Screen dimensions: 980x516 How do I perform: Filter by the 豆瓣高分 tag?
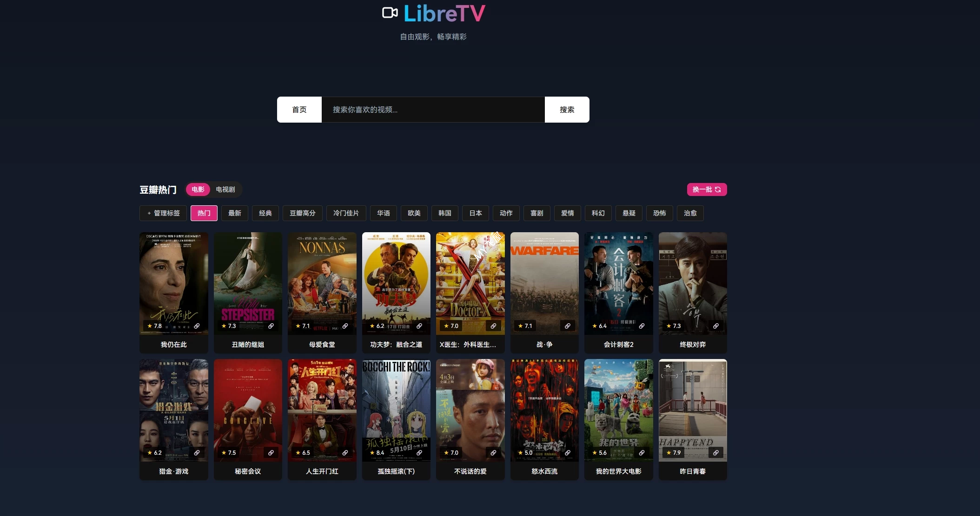coord(303,213)
